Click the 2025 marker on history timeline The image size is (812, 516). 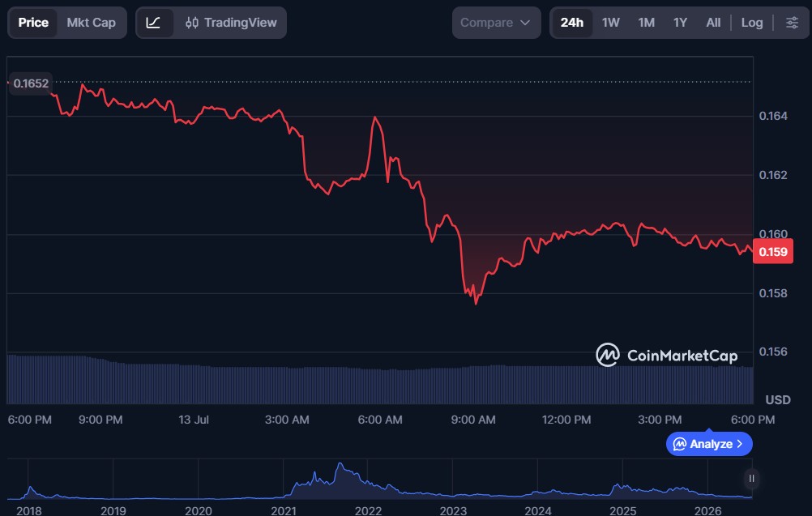622,511
